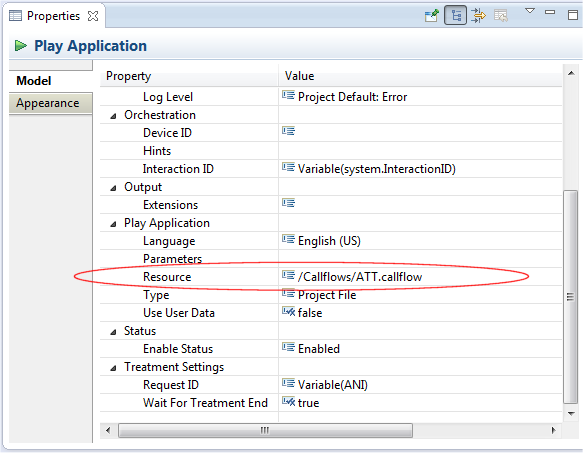Image resolution: width=583 pixels, height=453 pixels.
Task: Collapse the Orchestration category
Action: click(113, 116)
